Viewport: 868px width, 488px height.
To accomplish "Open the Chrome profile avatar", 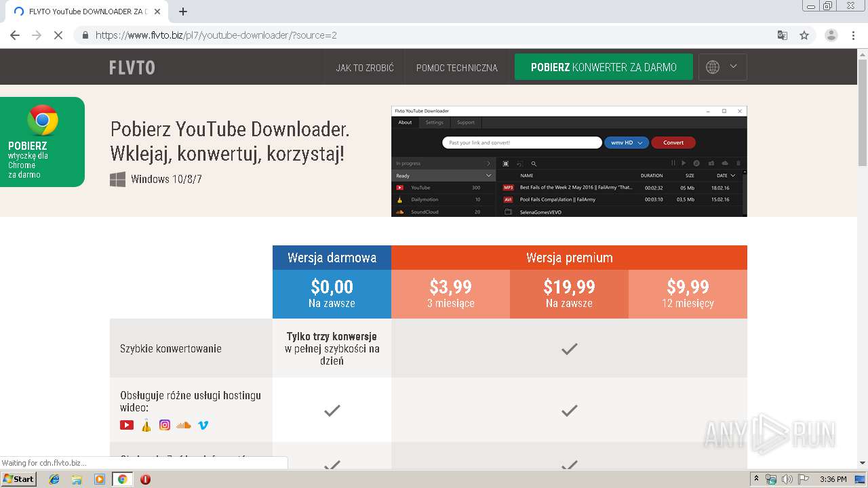I will [831, 35].
